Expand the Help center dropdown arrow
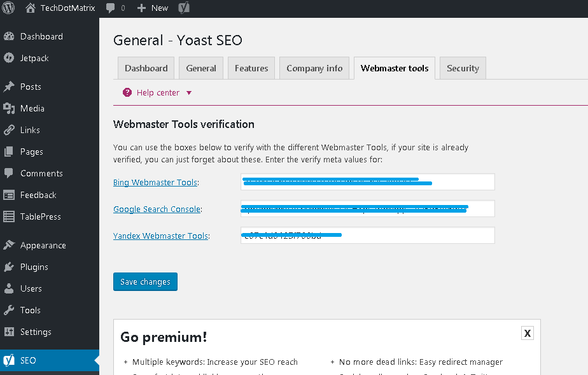Image resolution: width=588 pixels, height=375 pixels. coord(189,93)
